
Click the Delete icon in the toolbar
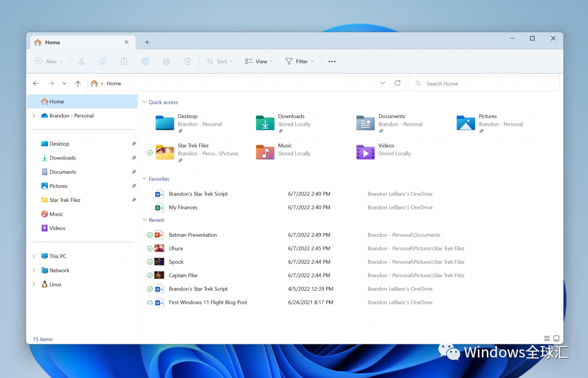pyautogui.click(x=187, y=61)
